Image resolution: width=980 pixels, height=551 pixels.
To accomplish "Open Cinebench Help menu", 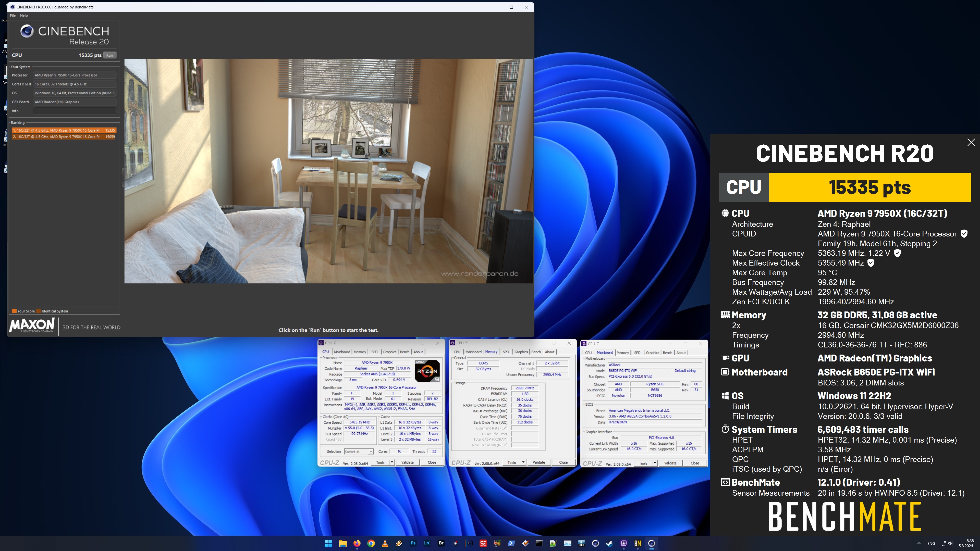I will [23, 16].
